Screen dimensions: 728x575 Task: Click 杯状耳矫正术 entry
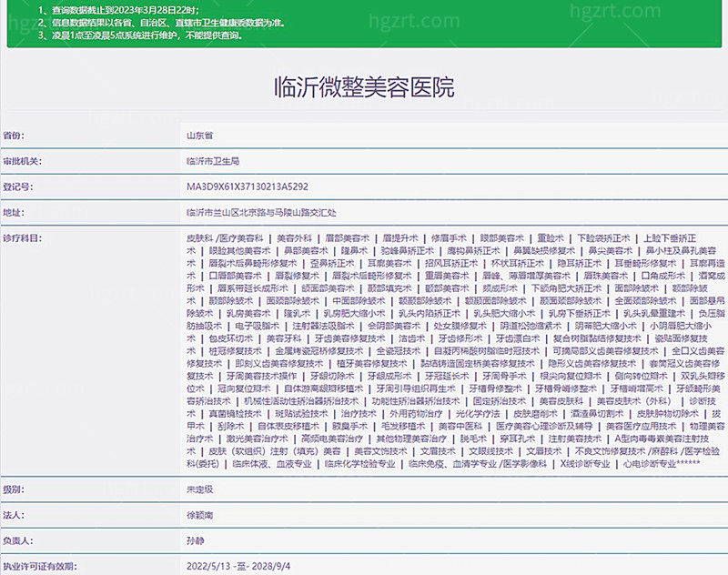(518, 263)
